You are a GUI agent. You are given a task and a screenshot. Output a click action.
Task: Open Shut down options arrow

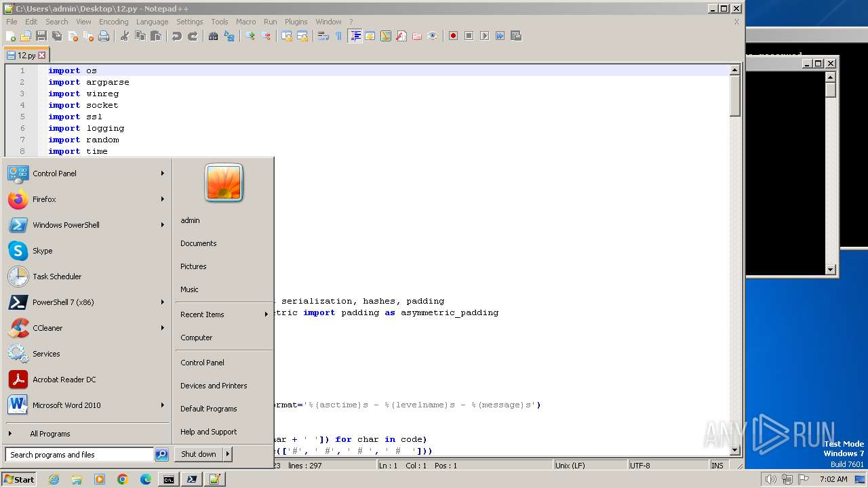click(x=228, y=454)
